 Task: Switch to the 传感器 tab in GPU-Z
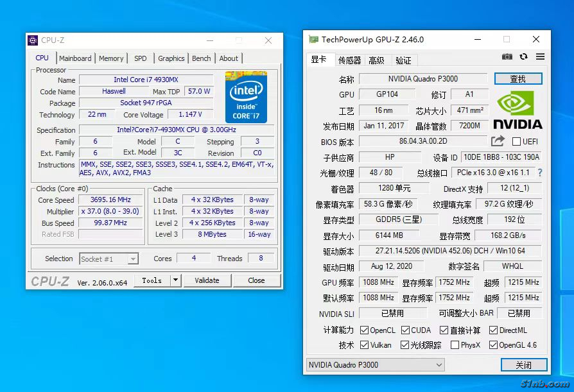coord(349,60)
